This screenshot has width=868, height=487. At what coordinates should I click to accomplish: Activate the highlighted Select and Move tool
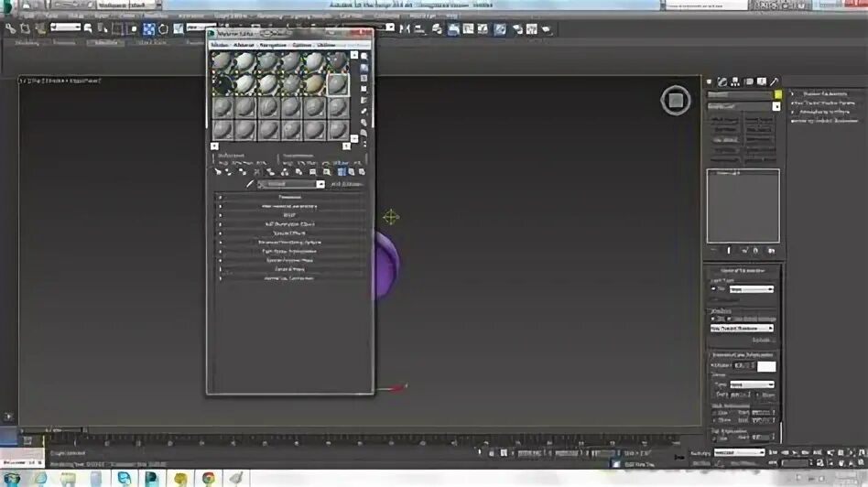pos(149,28)
